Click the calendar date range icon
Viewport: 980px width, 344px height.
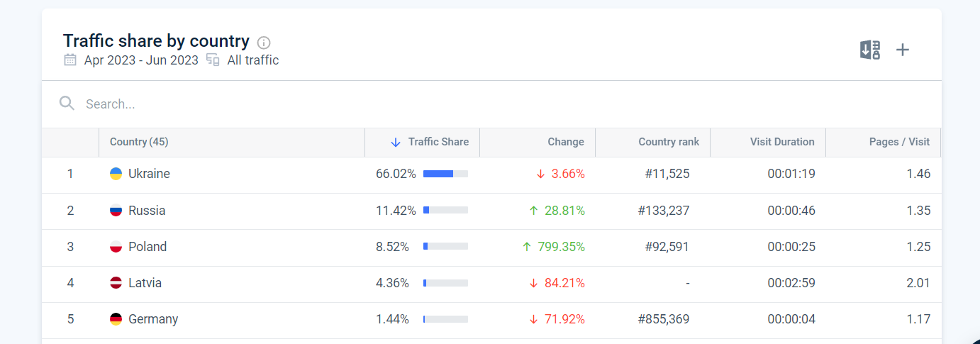(x=70, y=60)
